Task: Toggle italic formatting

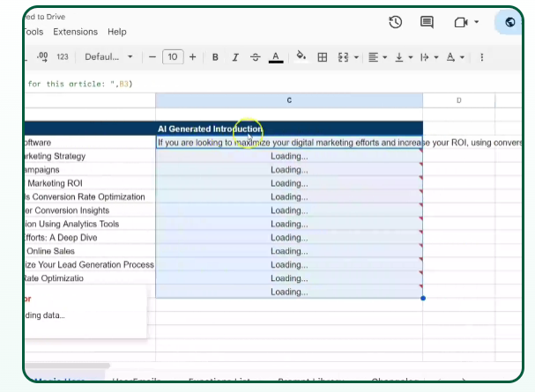Action: [x=235, y=57]
